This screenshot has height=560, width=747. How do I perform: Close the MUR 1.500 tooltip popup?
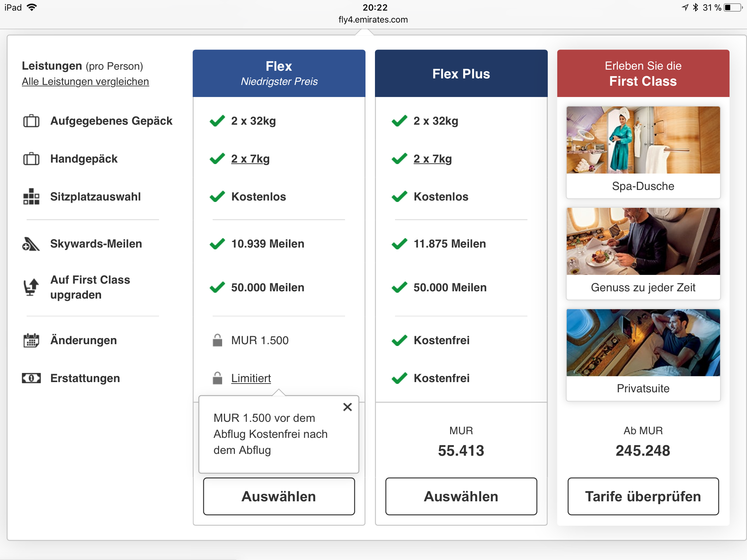click(348, 407)
